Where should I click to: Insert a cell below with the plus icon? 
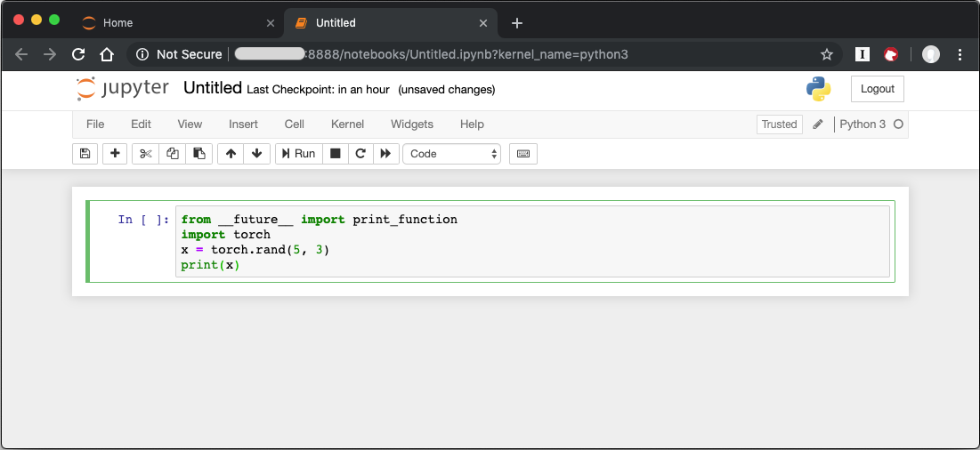[x=115, y=154]
